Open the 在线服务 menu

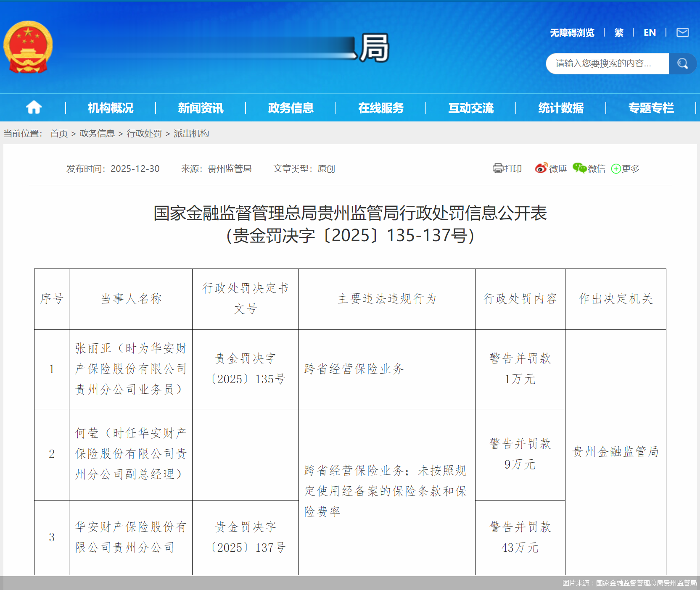pyautogui.click(x=381, y=108)
